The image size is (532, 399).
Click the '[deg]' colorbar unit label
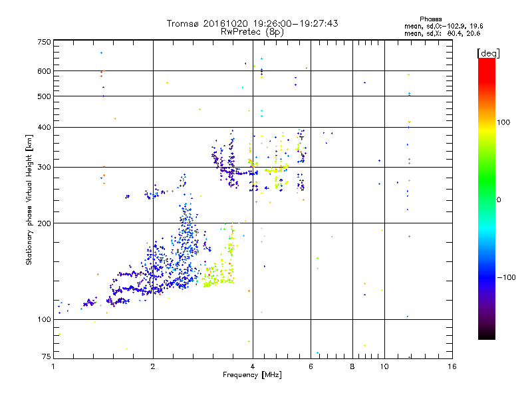(x=488, y=53)
